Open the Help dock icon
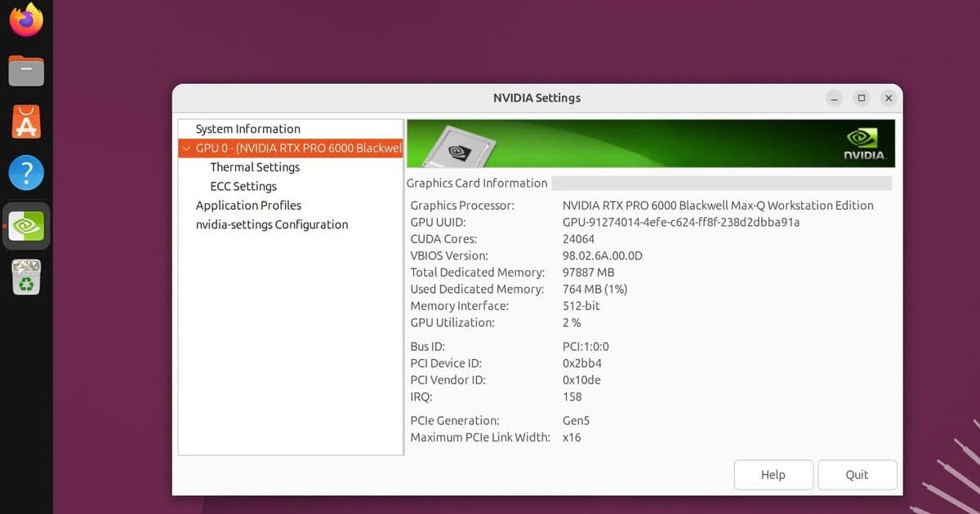The image size is (980, 514). click(26, 174)
